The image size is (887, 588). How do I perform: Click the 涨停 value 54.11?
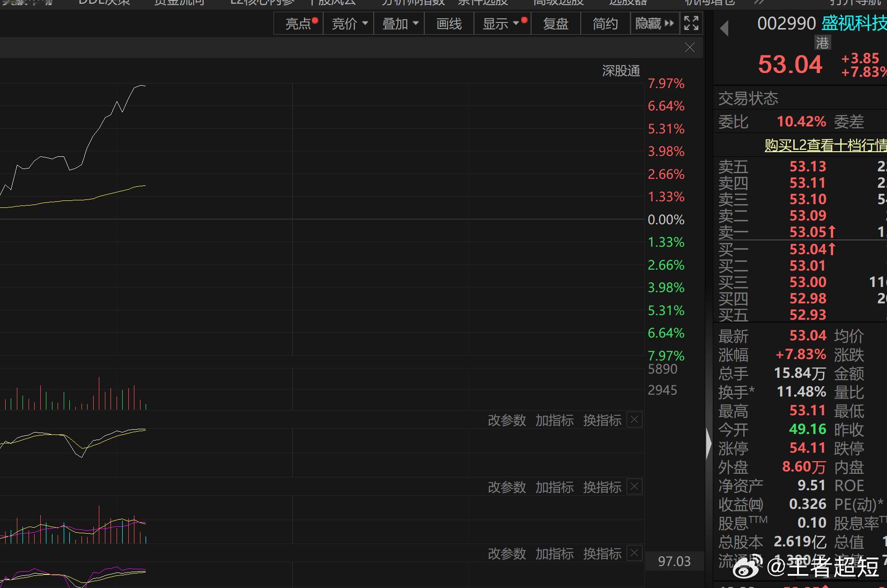click(807, 448)
